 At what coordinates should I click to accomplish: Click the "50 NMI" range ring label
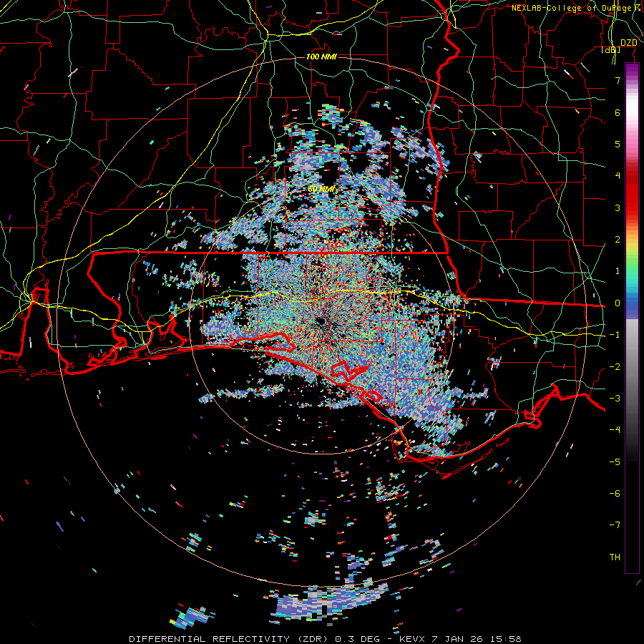tap(321, 189)
